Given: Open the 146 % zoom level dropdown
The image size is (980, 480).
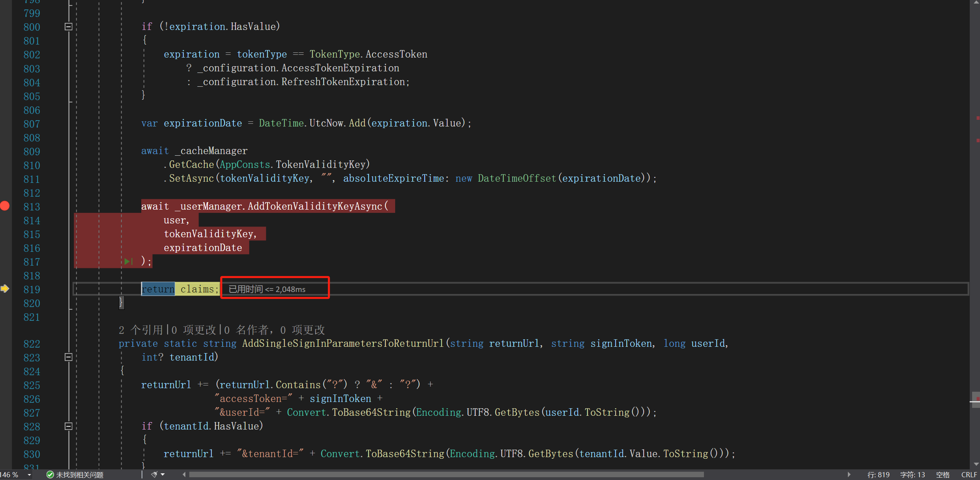Looking at the screenshot, I should [x=29, y=474].
